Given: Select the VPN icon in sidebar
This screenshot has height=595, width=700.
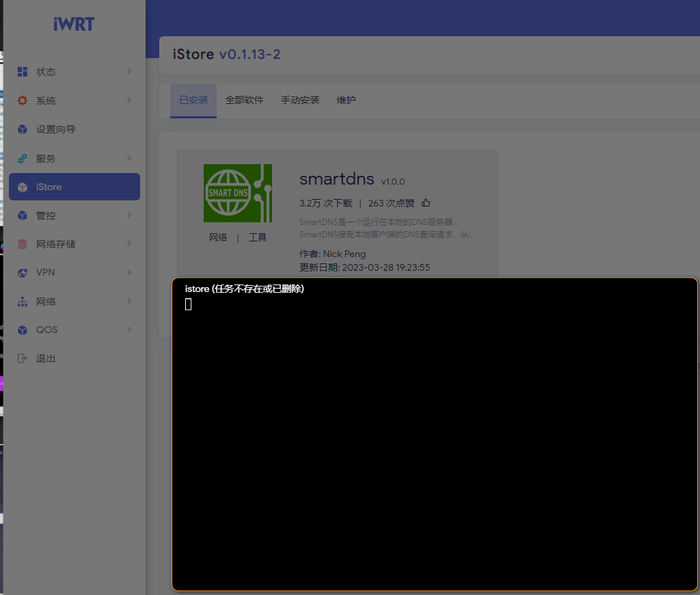Looking at the screenshot, I should click(x=24, y=272).
